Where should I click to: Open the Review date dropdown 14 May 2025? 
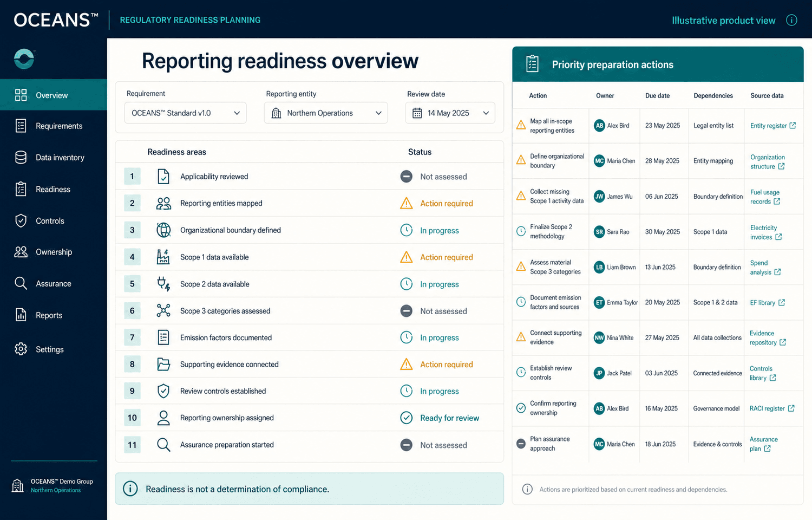pyautogui.click(x=450, y=113)
